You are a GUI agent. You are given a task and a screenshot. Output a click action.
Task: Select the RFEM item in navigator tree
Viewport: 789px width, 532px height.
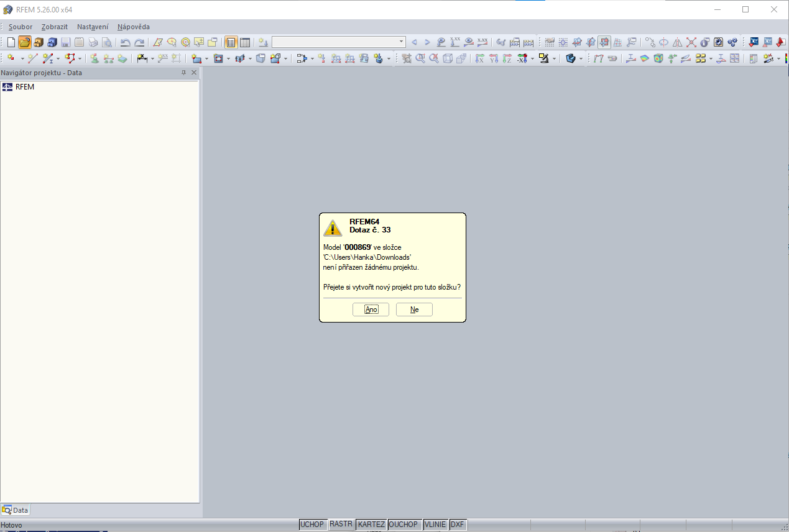[x=25, y=87]
